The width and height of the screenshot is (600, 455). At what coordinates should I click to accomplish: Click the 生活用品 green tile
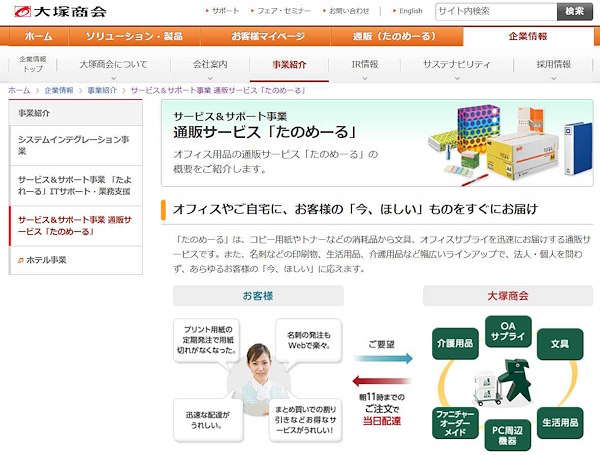(560, 422)
